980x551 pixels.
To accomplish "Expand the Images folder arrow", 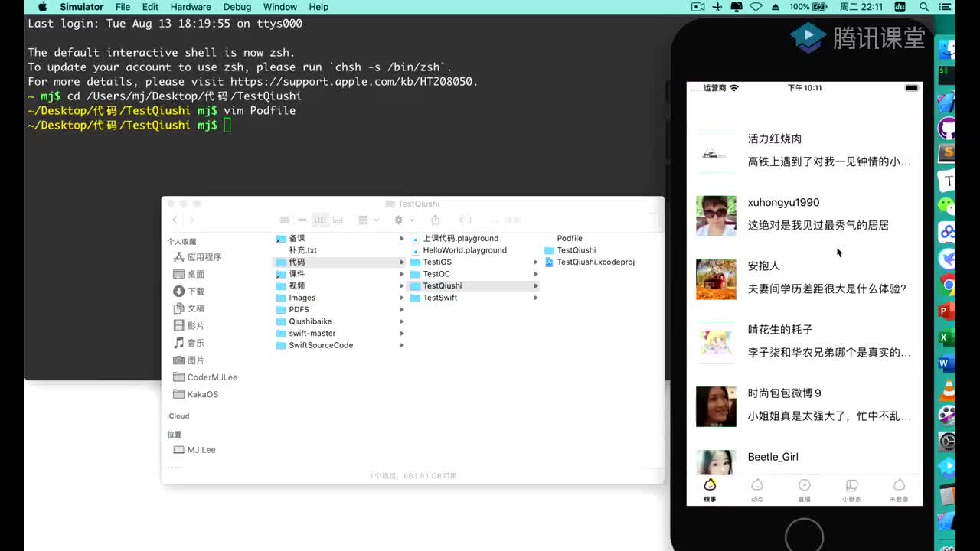I will point(401,298).
